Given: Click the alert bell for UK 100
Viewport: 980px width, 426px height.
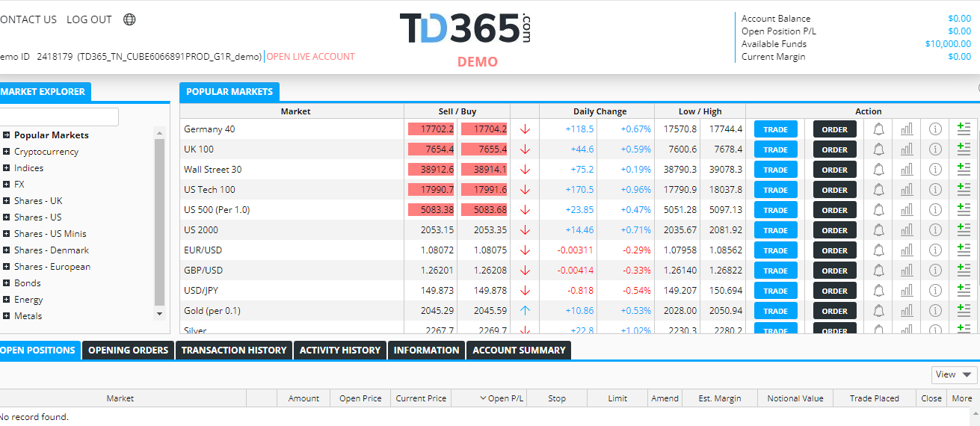Looking at the screenshot, I should [878, 149].
